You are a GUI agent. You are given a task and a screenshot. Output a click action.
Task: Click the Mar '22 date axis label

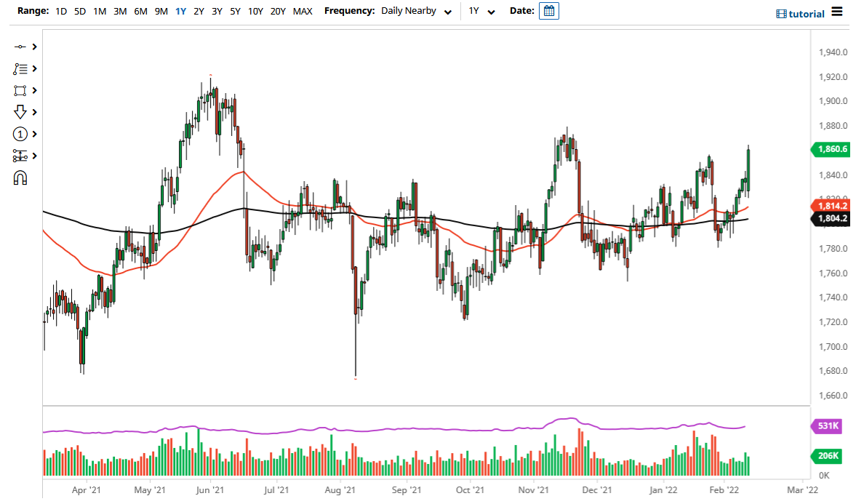802,489
